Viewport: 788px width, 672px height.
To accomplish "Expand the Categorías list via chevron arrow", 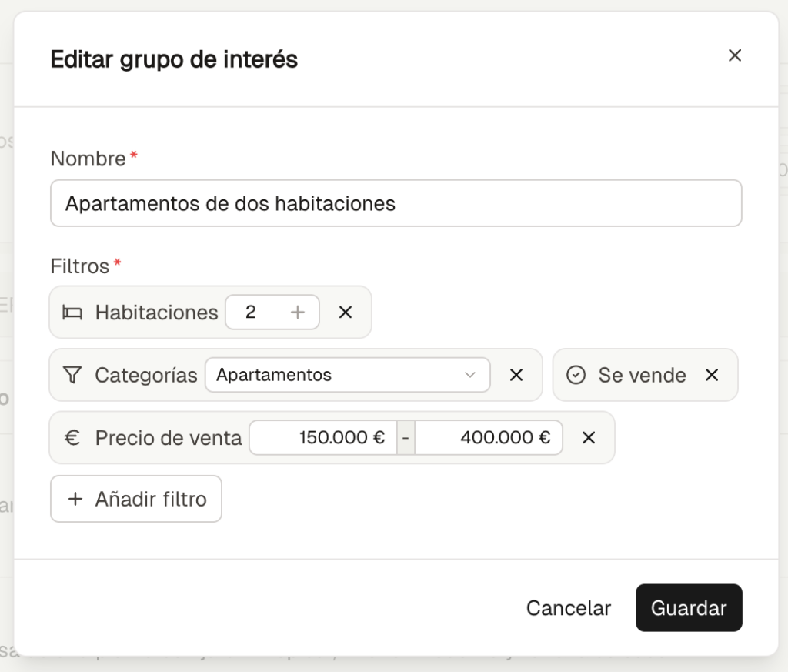I will coord(470,375).
